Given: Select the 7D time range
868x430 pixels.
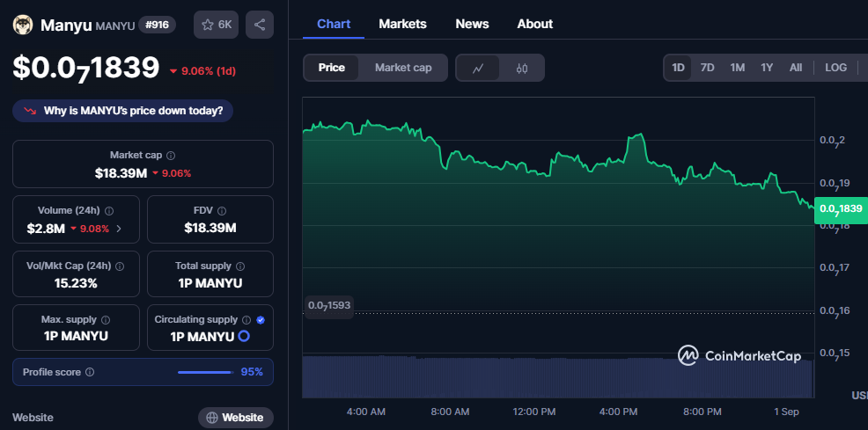Looking at the screenshot, I should click(x=707, y=68).
